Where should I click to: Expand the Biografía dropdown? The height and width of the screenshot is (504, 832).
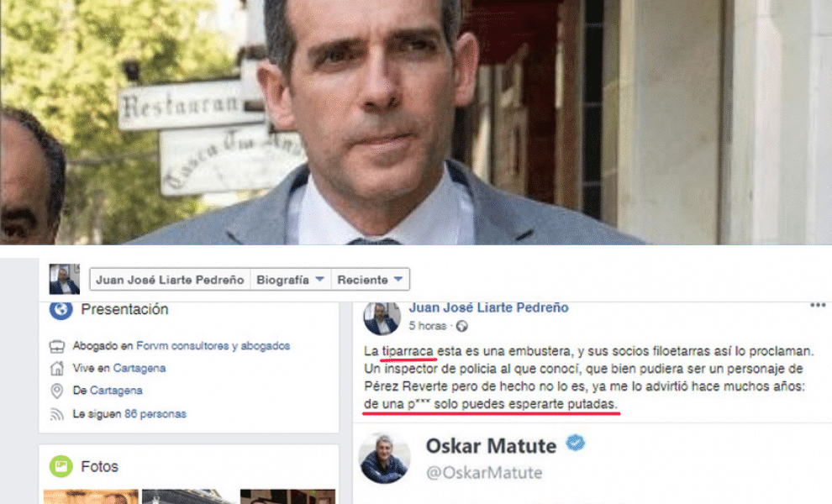click(290, 280)
